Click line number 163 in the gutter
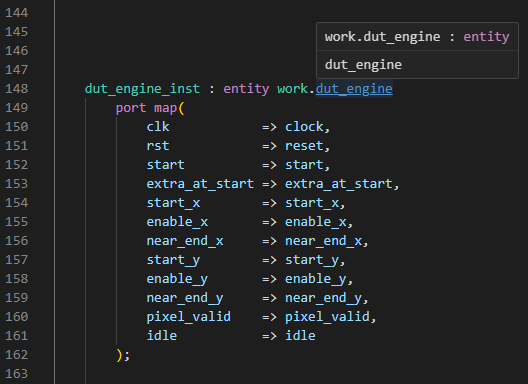The image size is (528, 384). 16,374
